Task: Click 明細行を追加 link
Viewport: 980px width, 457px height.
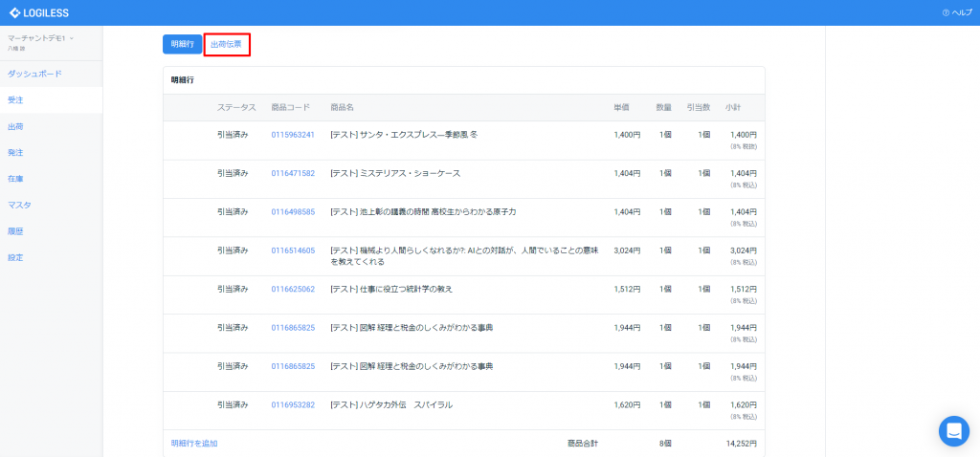Action: click(194, 444)
